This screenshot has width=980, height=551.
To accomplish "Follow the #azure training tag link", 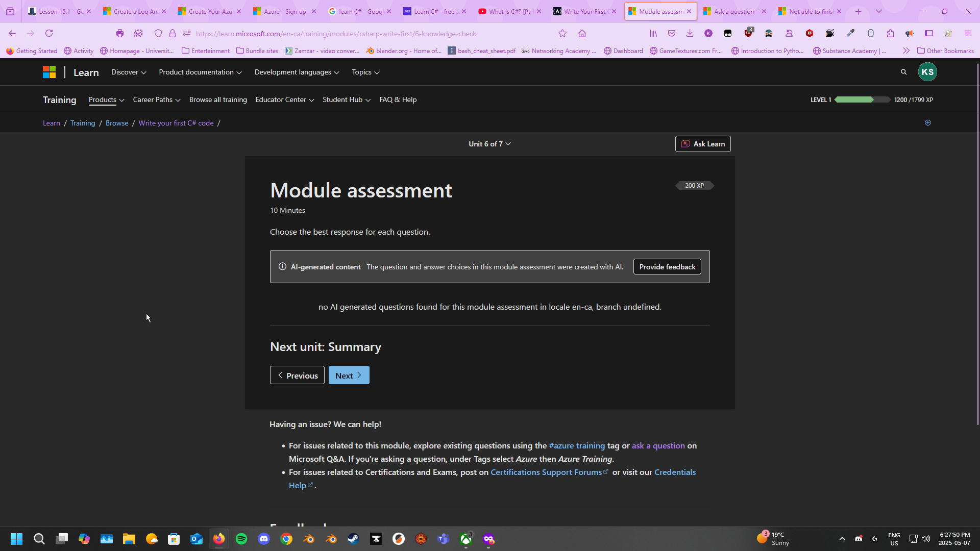I will tap(577, 445).
